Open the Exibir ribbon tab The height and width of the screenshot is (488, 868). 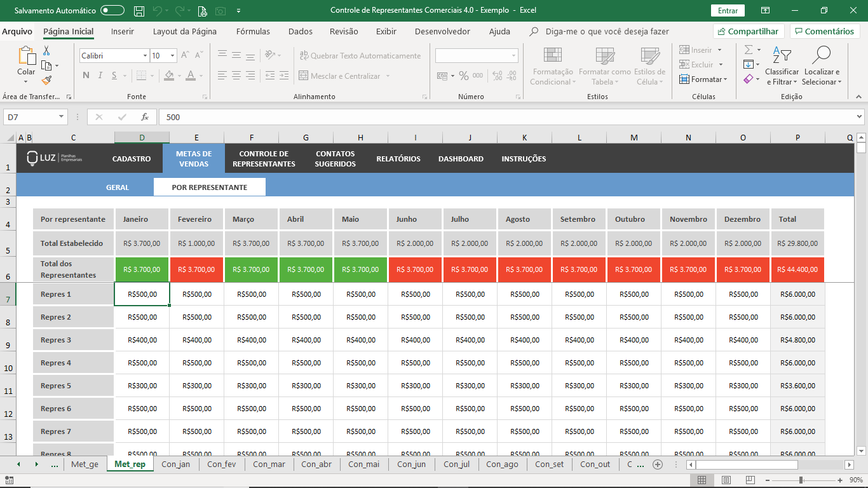(x=386, y=31)
